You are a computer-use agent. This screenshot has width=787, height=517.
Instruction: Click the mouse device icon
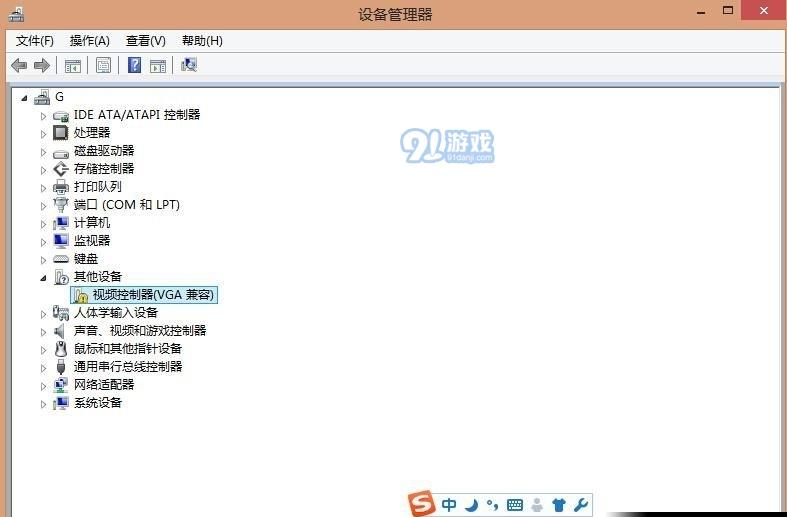coord(61,349)
